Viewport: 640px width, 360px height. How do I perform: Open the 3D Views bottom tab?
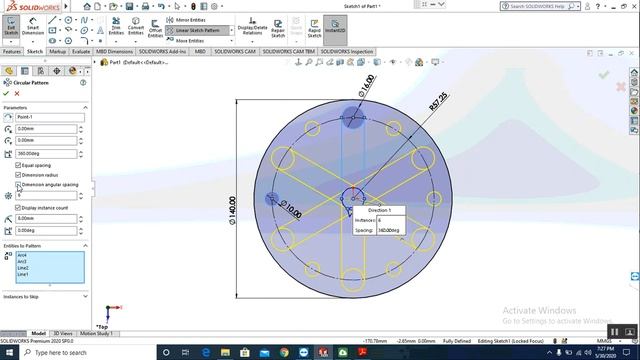pos(63,333)
